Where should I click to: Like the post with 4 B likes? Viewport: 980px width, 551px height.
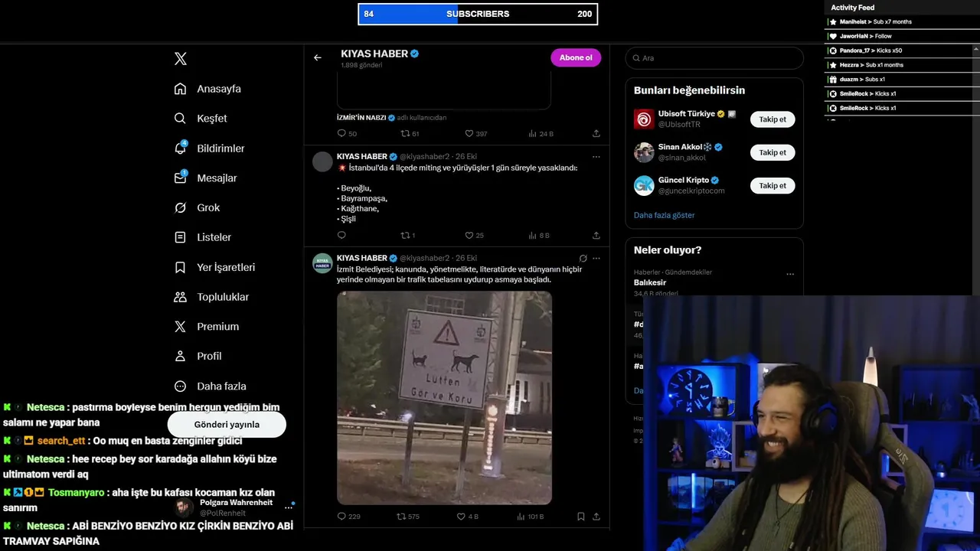(467, 517)
